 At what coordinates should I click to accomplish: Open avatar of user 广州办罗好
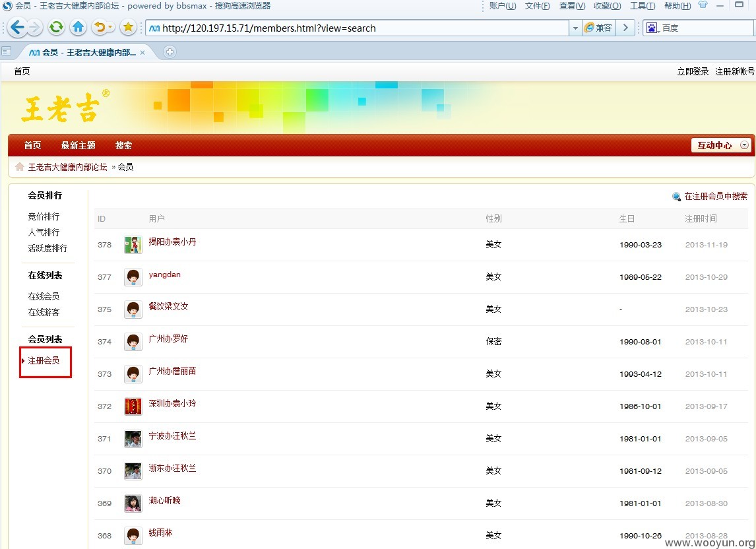133,342
